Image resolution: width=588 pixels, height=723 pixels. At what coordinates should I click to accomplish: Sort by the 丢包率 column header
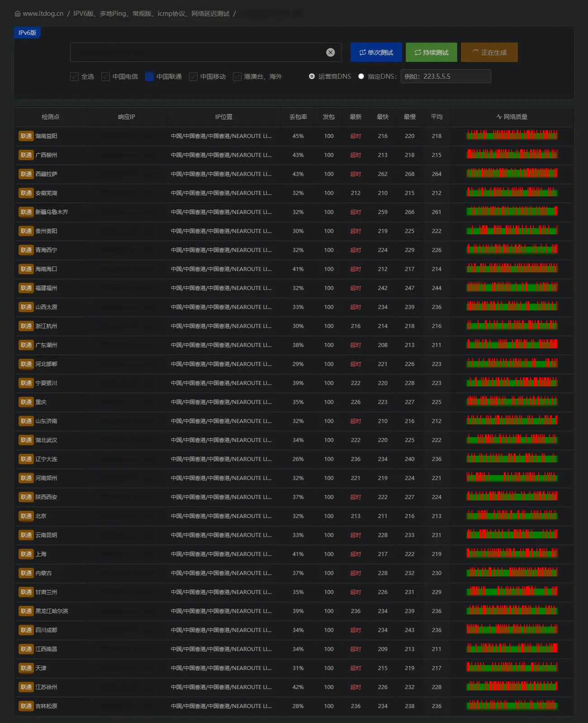[x=298, y=117]
